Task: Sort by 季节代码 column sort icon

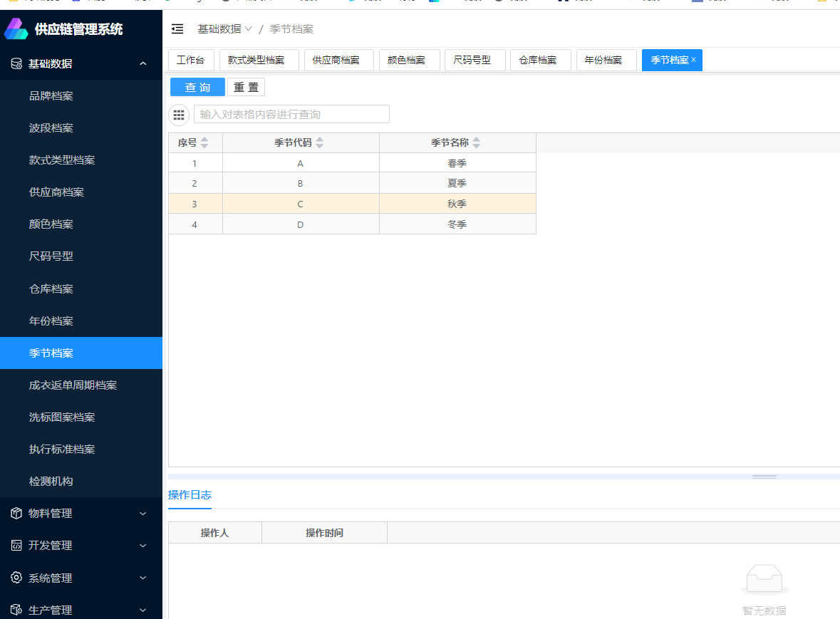Action: (x=320, y=143)
